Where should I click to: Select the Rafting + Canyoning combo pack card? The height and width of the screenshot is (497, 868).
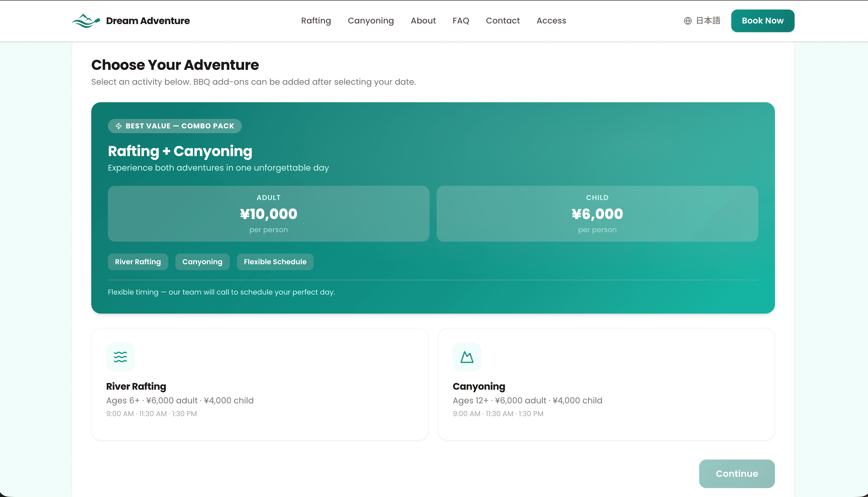pos(433,207)
